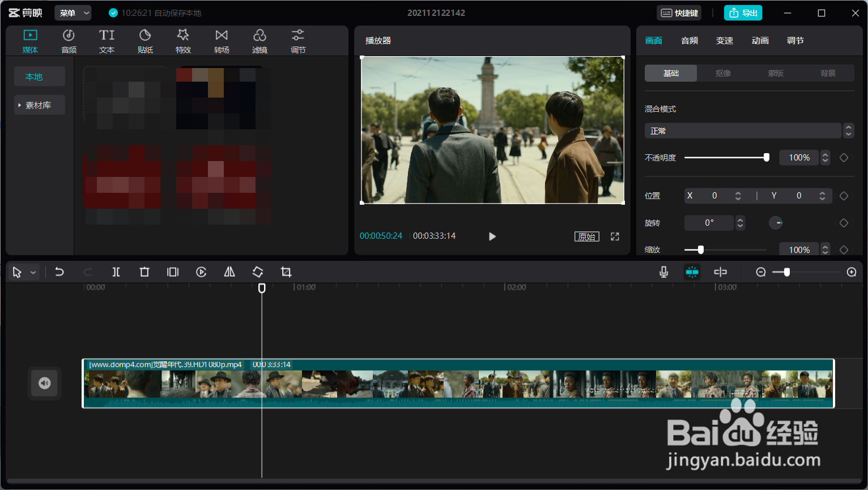
Task: Open the 贴纸 (Stickers) panel
Action: tap(145, 41)
